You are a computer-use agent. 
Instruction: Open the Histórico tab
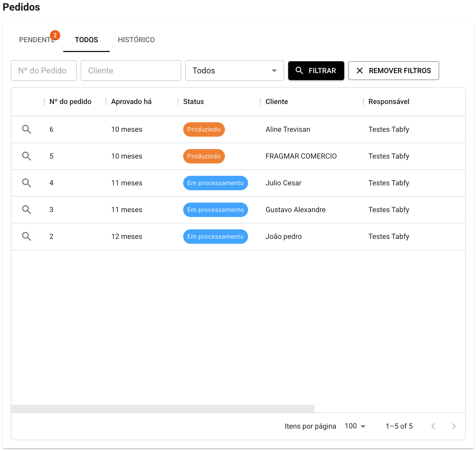[136, 40]
